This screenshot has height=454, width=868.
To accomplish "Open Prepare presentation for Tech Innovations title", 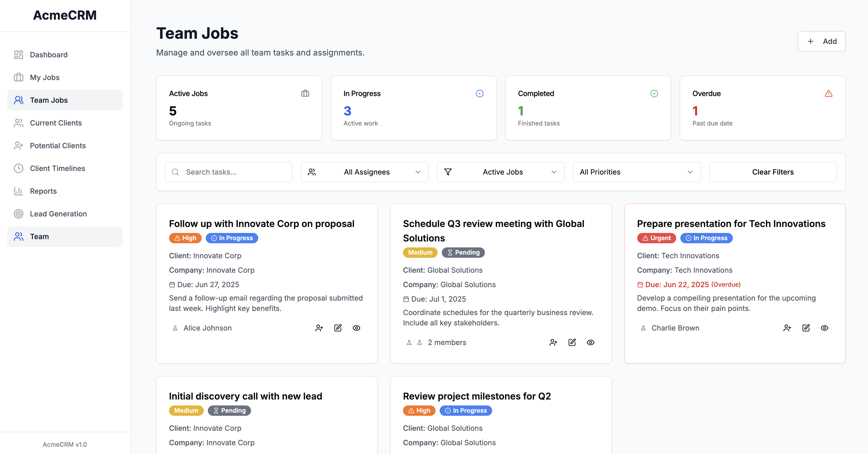I will (x=731, y=223).
